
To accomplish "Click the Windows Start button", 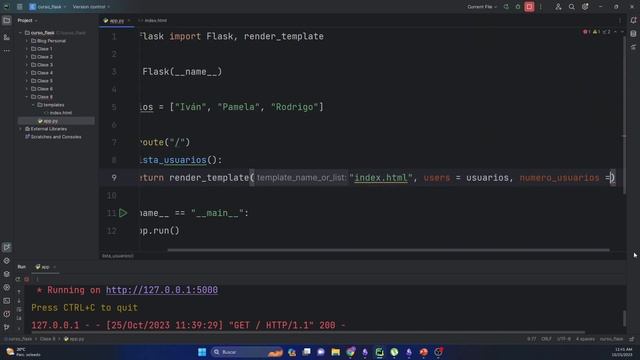I will 202,352.
